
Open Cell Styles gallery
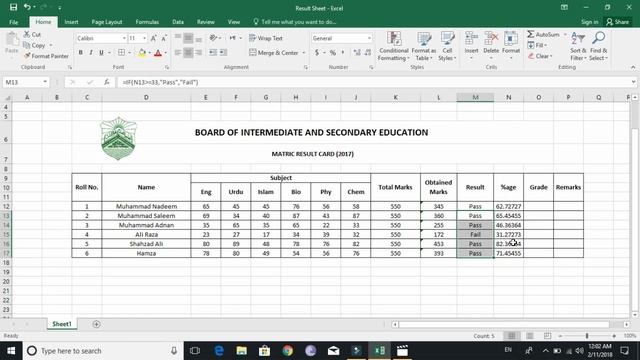(x=447, y=46)
